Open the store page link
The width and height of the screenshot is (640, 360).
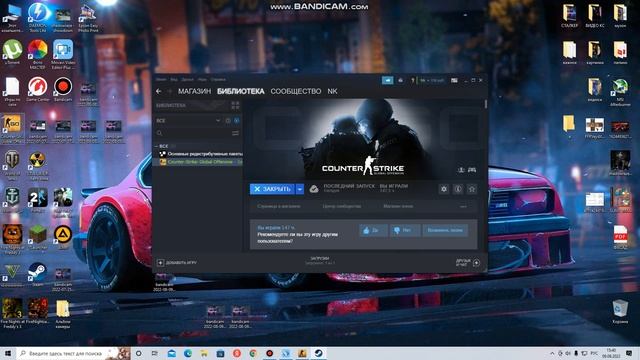pyautogui.click(x=279, y=207)
